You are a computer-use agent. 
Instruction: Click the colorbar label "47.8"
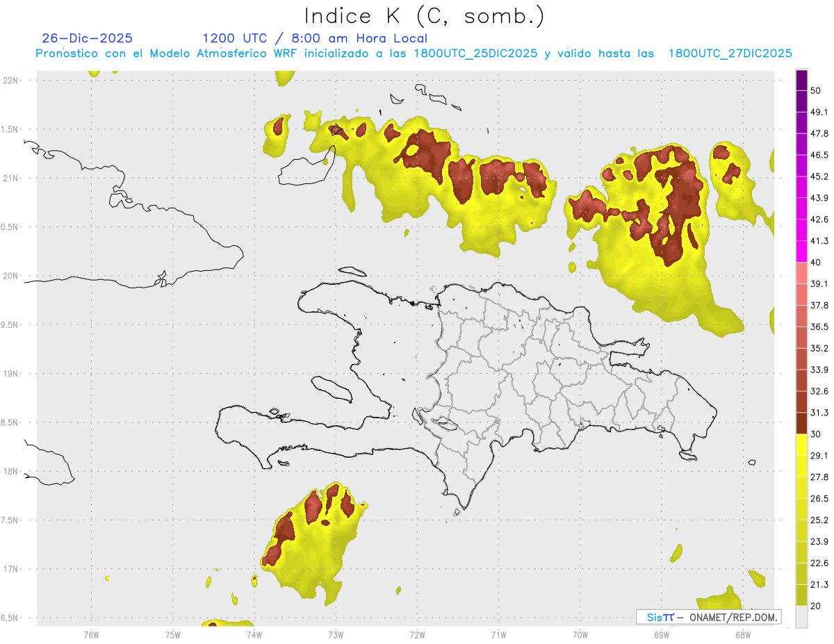coord(819,133)
